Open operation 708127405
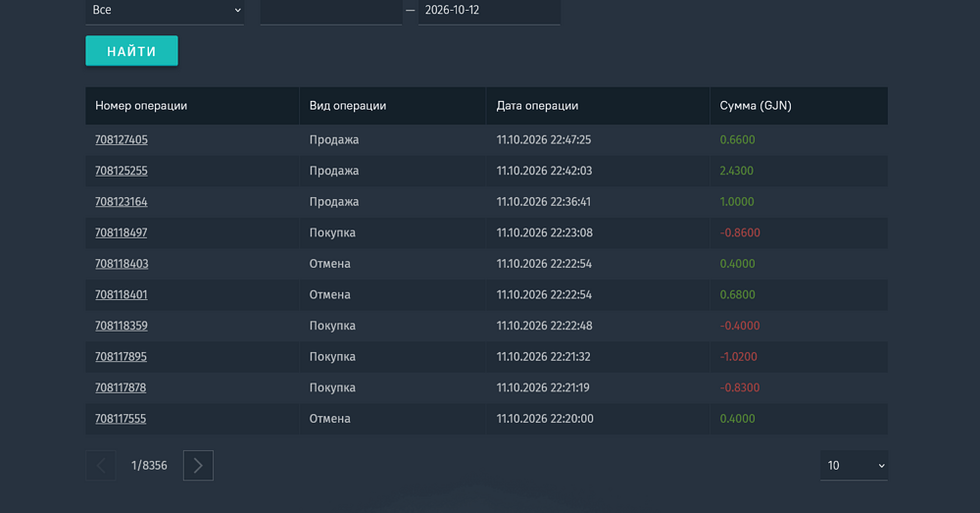This screenshot has height=513, width=980. click(122, 139)
